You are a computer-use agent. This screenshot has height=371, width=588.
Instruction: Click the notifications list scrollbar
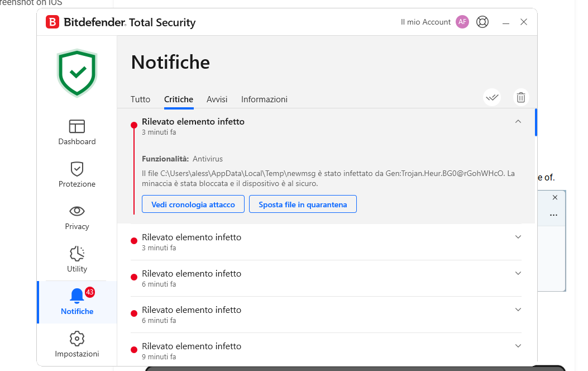(x=536, y=123)
